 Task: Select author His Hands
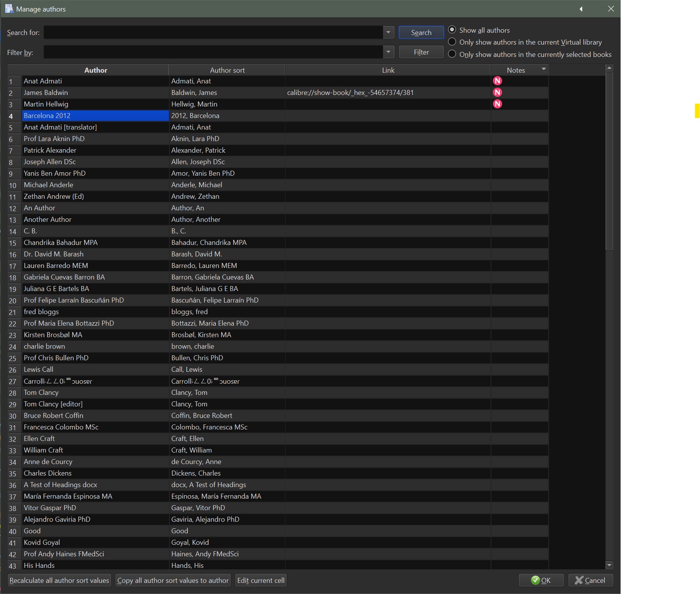point(95,565)
